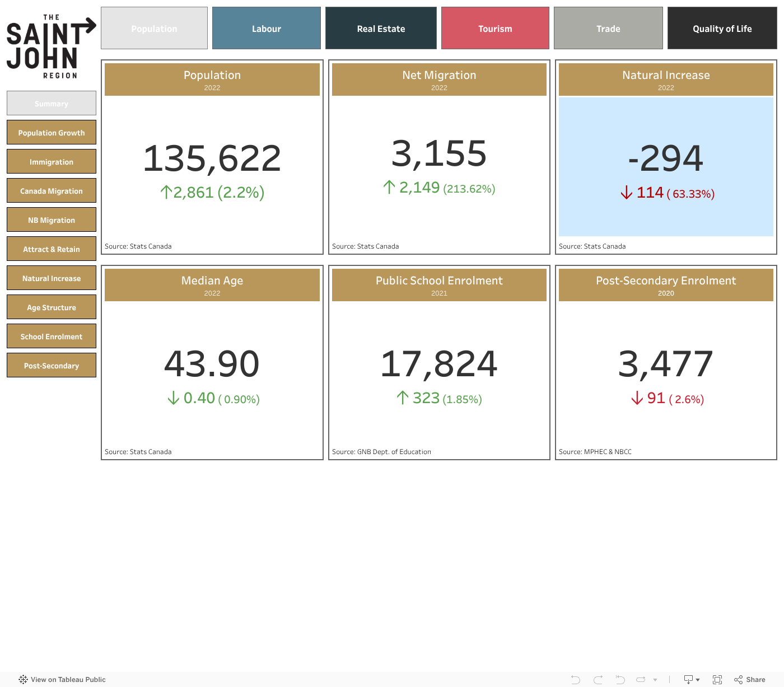
Task: Select the natural increase value -294
Action: pos(666,158)
